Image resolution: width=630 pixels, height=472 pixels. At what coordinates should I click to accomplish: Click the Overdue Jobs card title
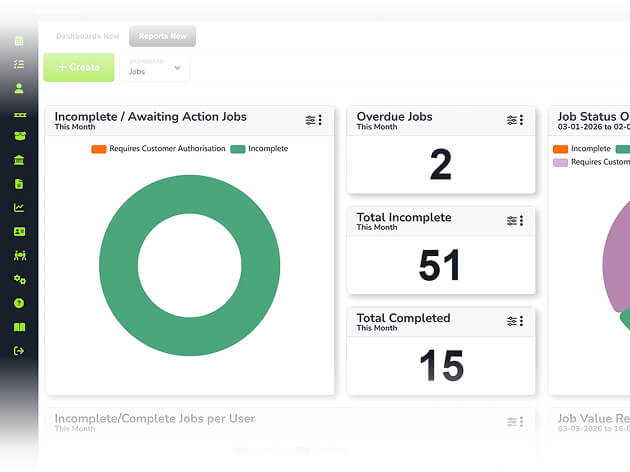tap(395, 116)
